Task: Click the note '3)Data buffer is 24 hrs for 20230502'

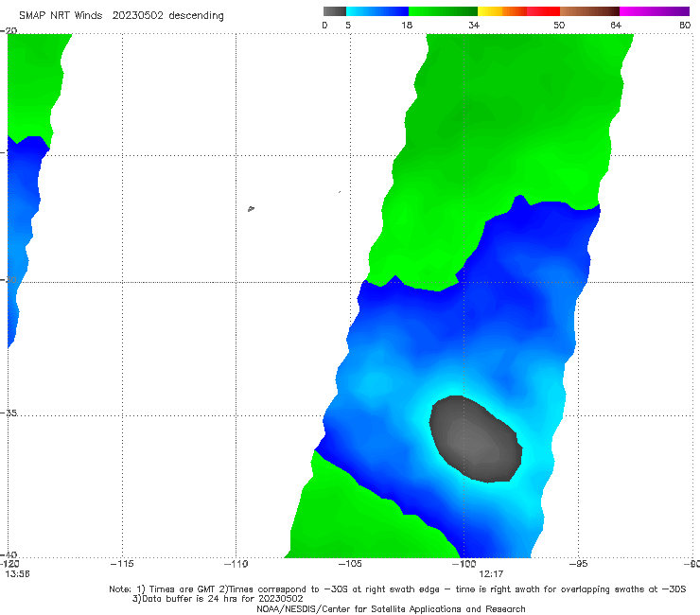Action: coord(218,599)
